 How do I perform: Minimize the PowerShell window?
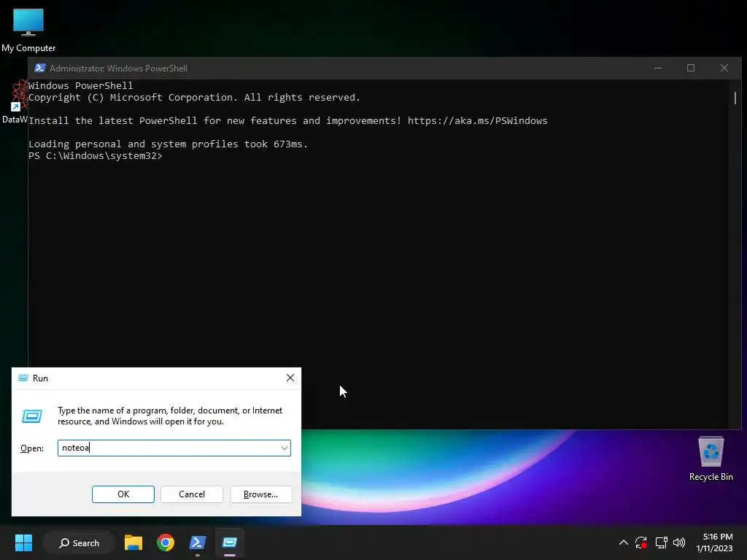point(658,68)
